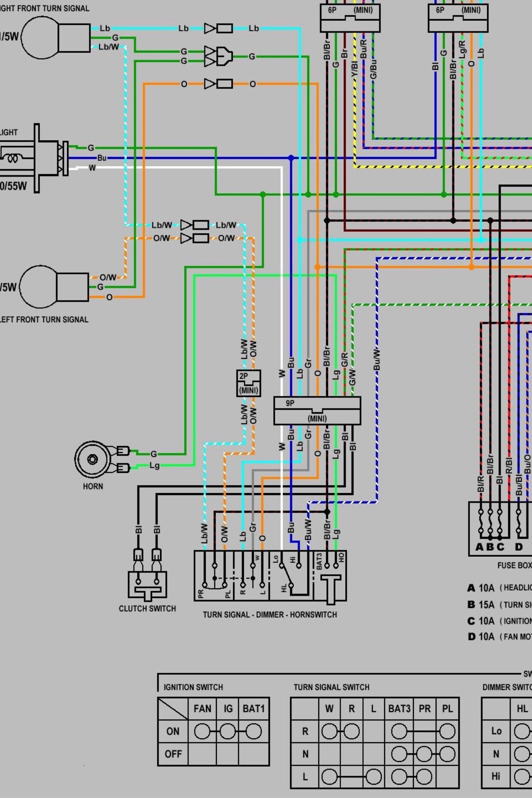Click the C 10A legend entry
This screenshot has width=532, height=798.
(499, 621)
